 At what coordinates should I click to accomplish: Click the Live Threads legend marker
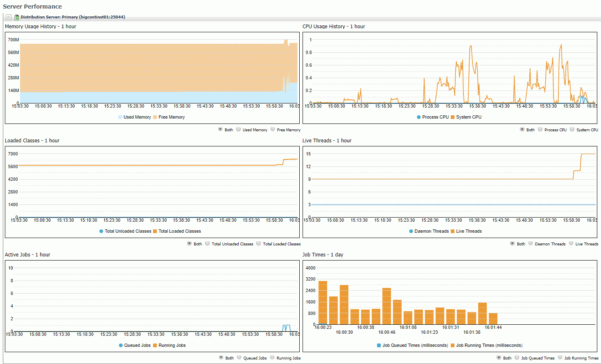[x=453, y=231]
